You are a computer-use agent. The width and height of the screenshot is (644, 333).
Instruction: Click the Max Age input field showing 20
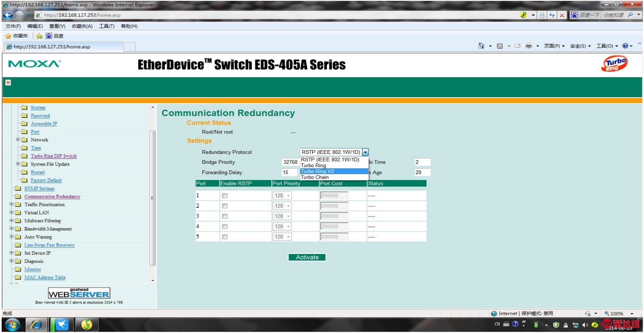pos(422,172)
